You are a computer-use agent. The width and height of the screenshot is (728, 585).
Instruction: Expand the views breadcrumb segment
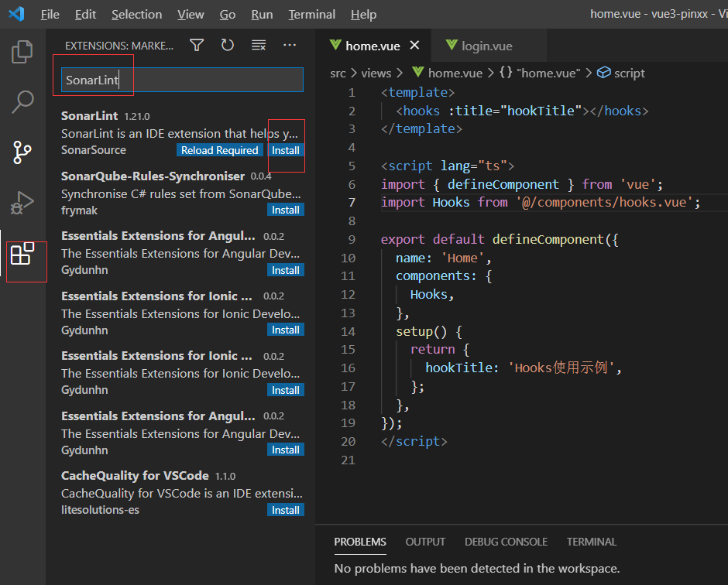pos(376,73)
